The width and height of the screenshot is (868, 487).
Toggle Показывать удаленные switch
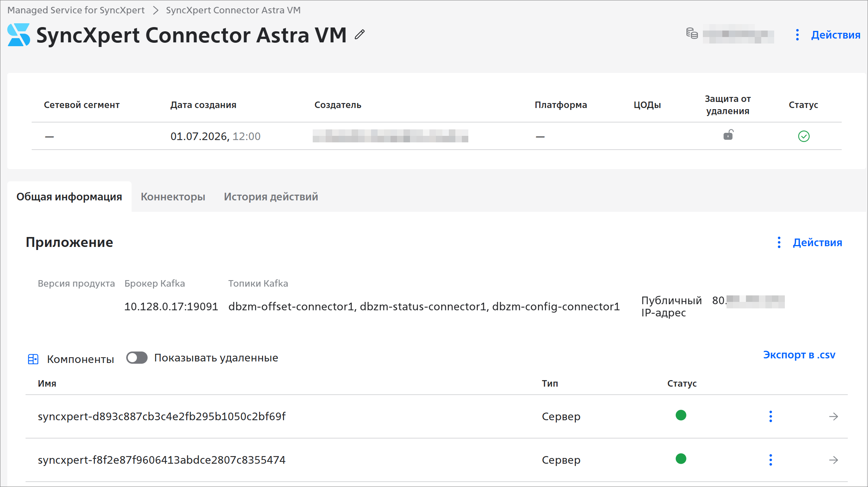(137, 358)
